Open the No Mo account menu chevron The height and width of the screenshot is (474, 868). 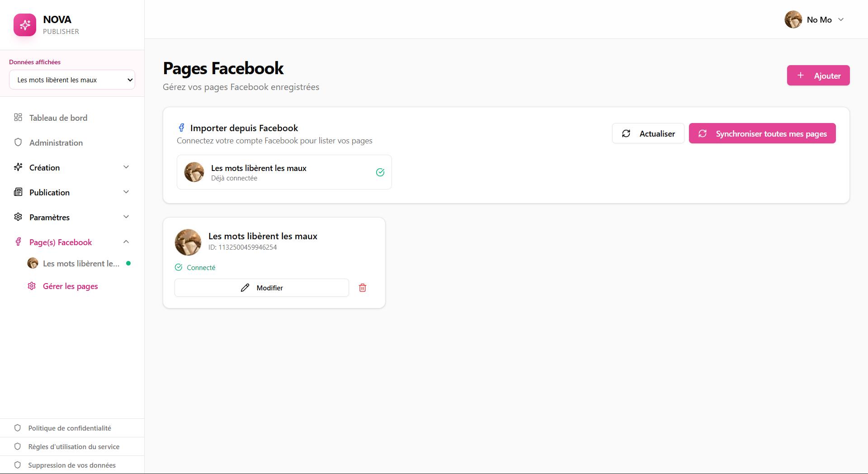point(841,19)
